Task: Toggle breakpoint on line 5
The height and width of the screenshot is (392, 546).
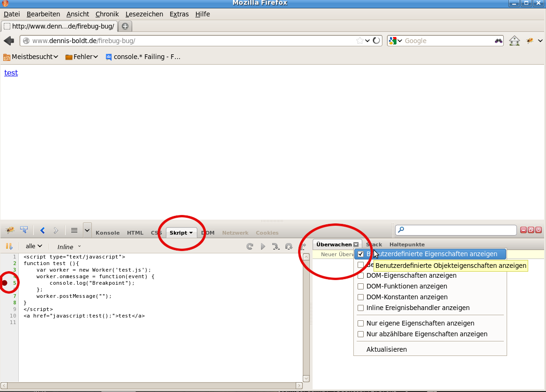Action: pyautogui.click(x=5, y=283)
